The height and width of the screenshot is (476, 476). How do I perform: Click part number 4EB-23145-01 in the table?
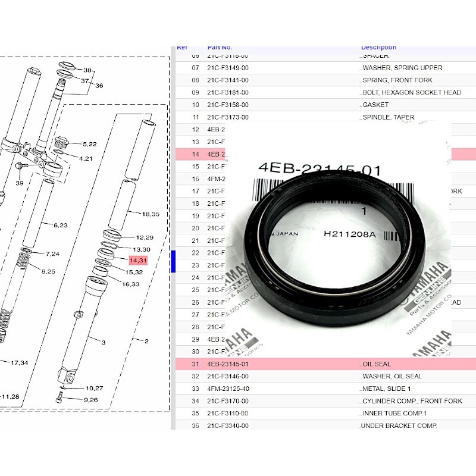click(228, 364)
